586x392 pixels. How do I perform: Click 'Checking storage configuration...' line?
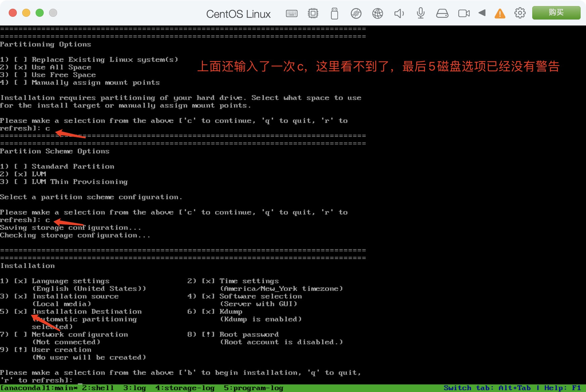point(75,235)
